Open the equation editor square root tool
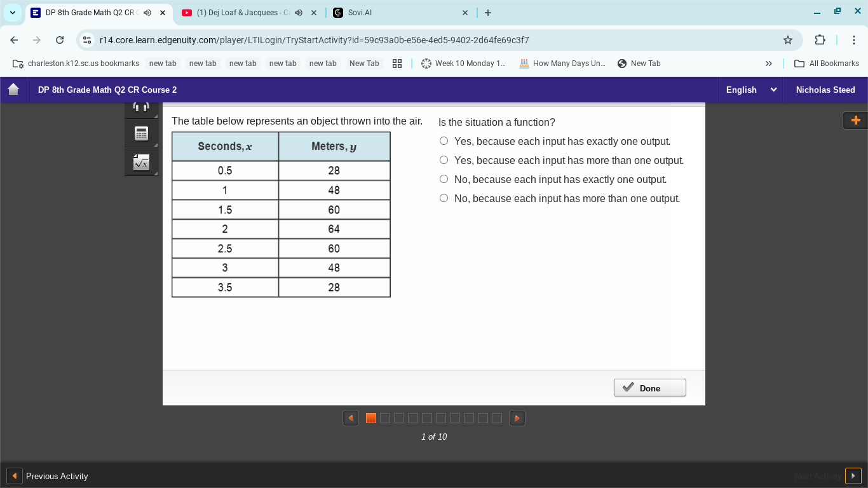Viewport: 868px width, 488px height. point(141,163)
